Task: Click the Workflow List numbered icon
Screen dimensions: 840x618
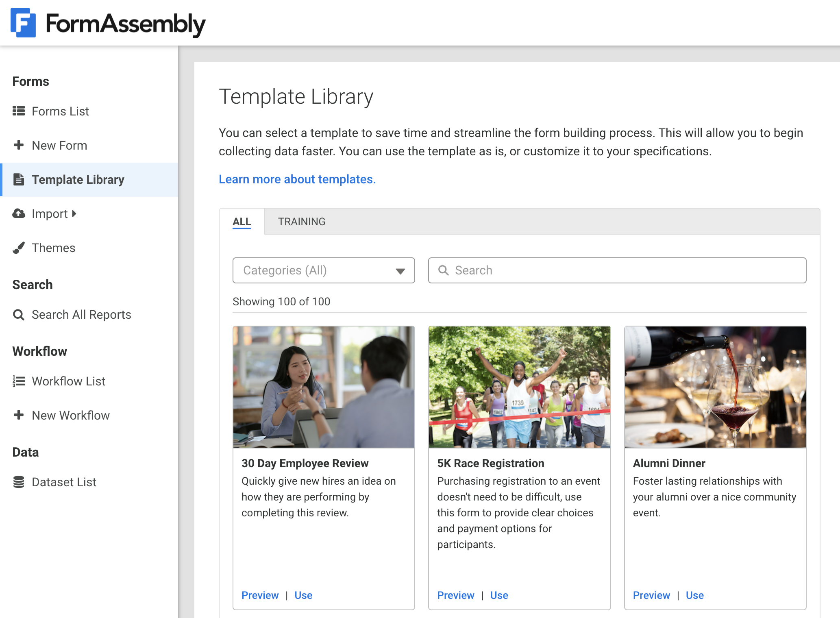Action: (x=19, y=381)
